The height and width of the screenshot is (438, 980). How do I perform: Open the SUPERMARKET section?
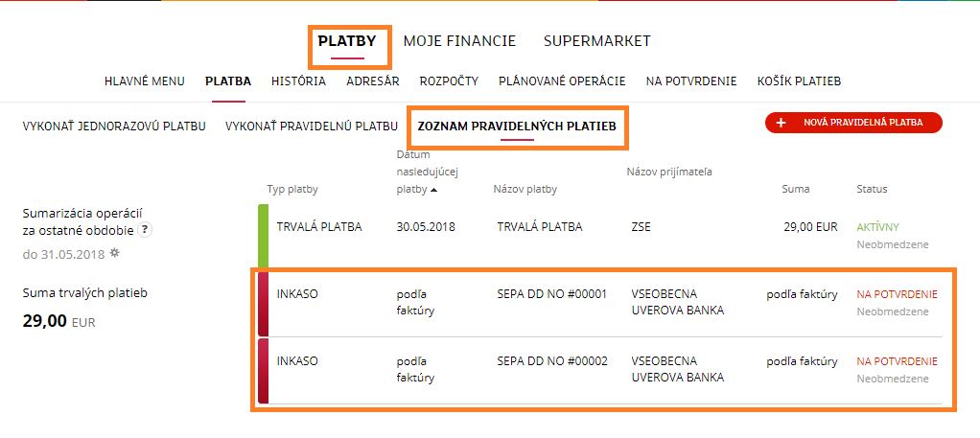pyautogui.click(x=596, y=41)
